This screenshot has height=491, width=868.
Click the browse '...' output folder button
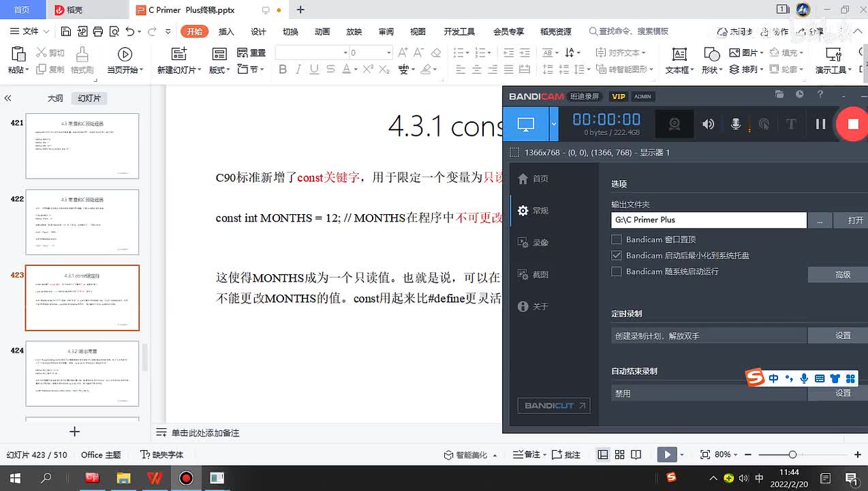(820, 220)
